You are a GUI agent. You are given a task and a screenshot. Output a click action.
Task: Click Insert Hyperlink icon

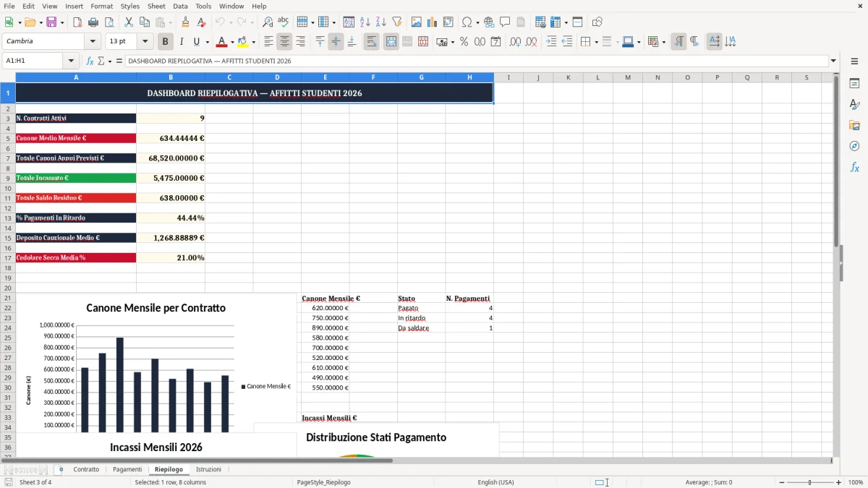490,22
